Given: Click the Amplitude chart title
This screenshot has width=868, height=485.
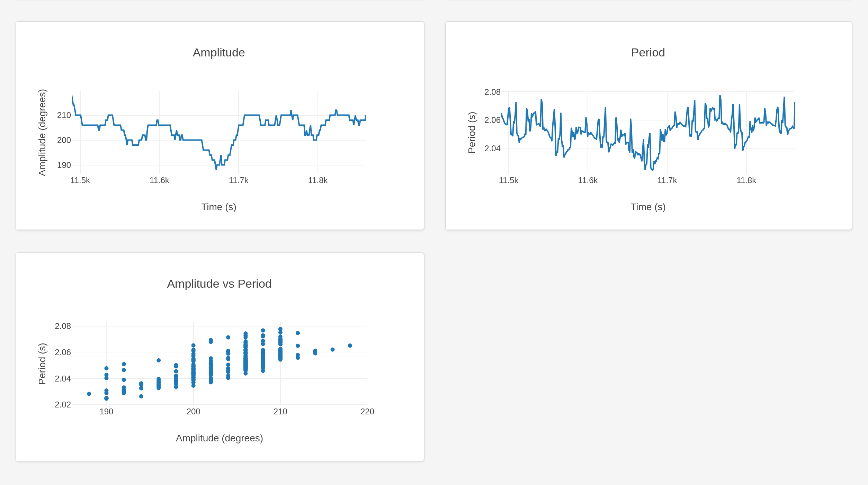Looking at the screenshot, I should click(x=218, y=53).
